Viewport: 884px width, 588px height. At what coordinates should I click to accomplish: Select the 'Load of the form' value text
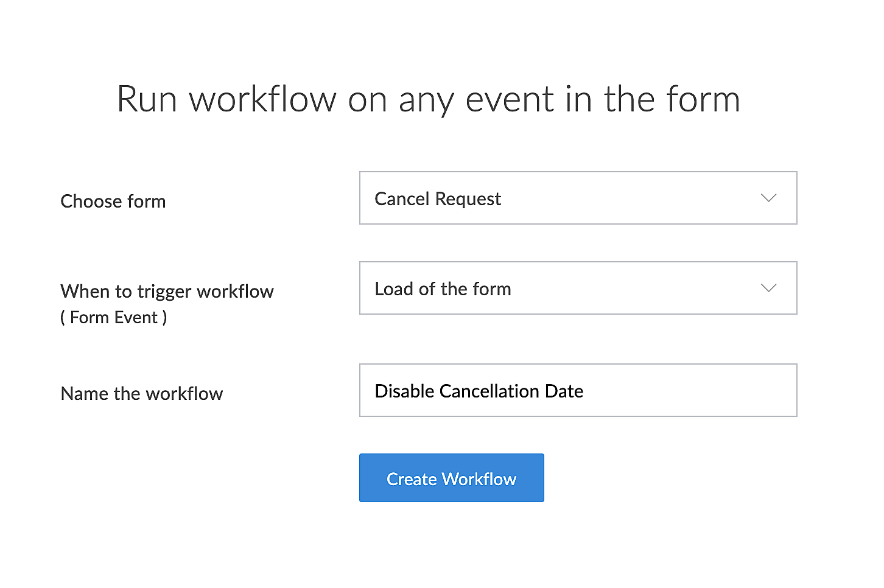443,289
